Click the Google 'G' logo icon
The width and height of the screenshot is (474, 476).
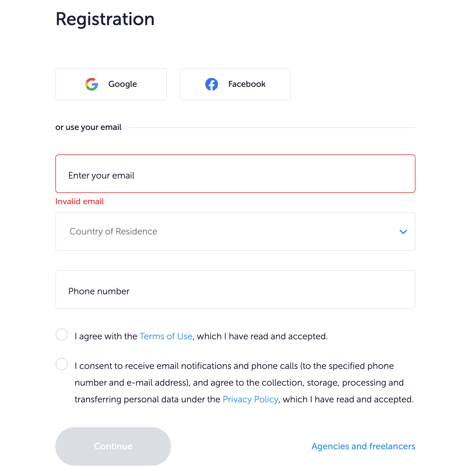tap(92, 84)
